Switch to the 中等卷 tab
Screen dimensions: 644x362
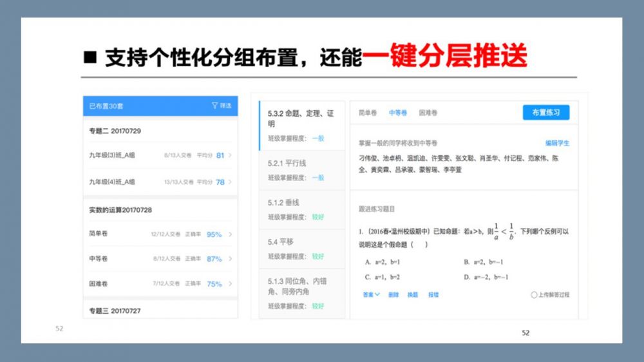coord(397,113)
